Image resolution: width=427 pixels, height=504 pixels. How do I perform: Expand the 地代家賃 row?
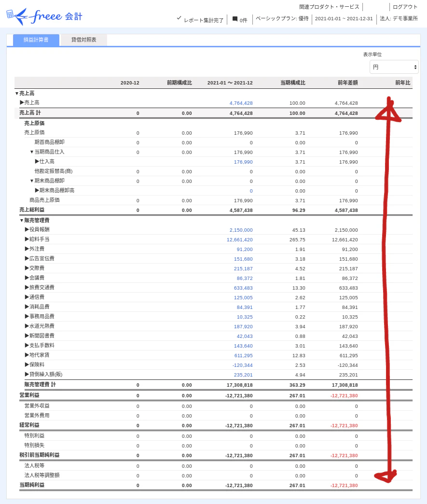(27, 355)
